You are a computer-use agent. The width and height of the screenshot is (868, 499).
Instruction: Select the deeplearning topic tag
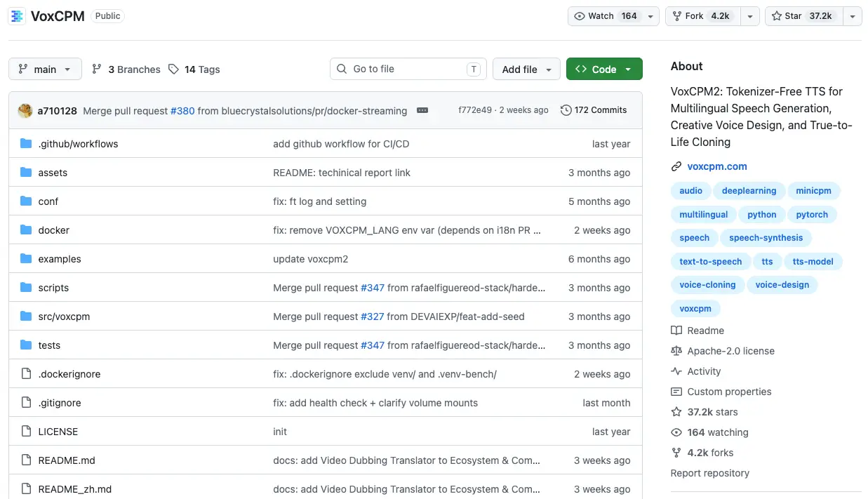tap(749, 191)
